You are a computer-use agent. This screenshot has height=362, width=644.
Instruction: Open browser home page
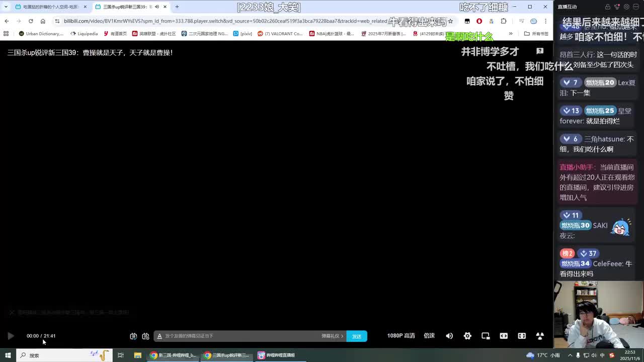pos(43,21)
